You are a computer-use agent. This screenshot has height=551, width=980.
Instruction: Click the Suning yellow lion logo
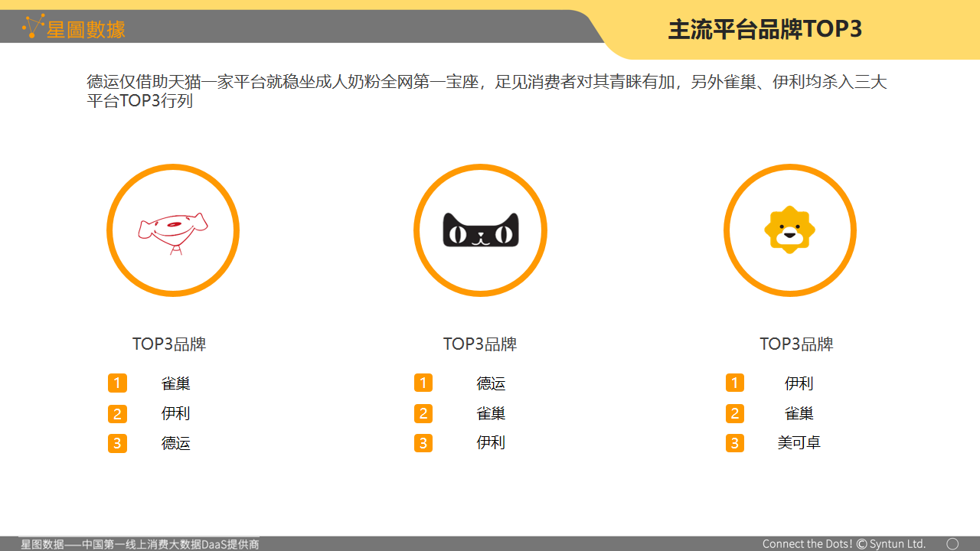pos(789,230)
